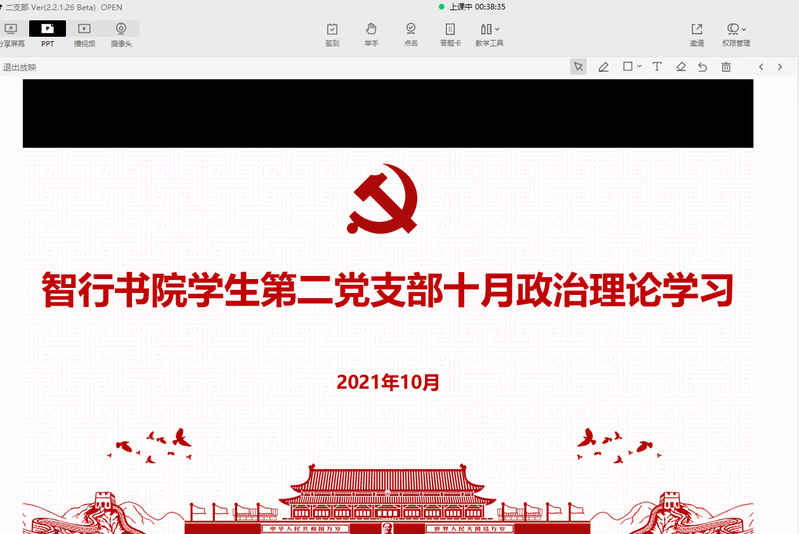Viewport: 799px width, 534px height.
Task: Start 点名 roll call
Action: (x=410, y=34)
